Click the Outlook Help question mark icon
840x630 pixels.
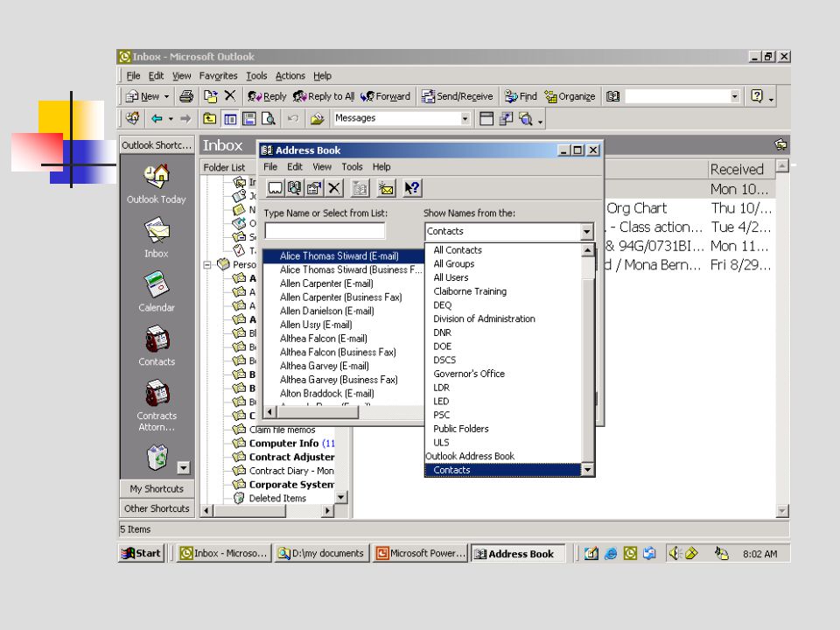(x=756, y=96)
